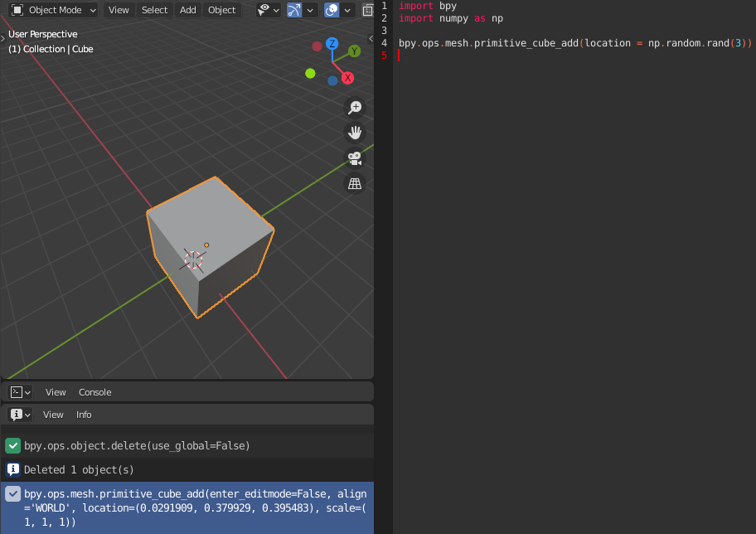Screen dimensions: 756x534
Task: Click the dark blue negative Z gizmo dot
Action: click(x=332, y=80)
